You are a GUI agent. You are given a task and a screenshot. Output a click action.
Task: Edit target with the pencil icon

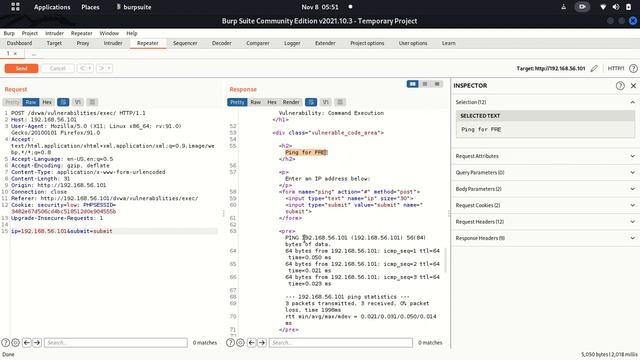[594, 68]
